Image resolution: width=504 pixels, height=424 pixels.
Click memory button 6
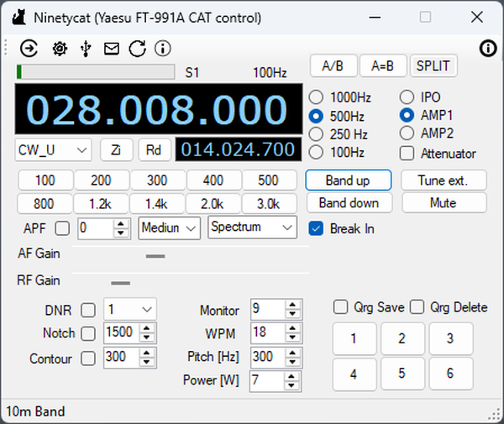coord(450,374)
